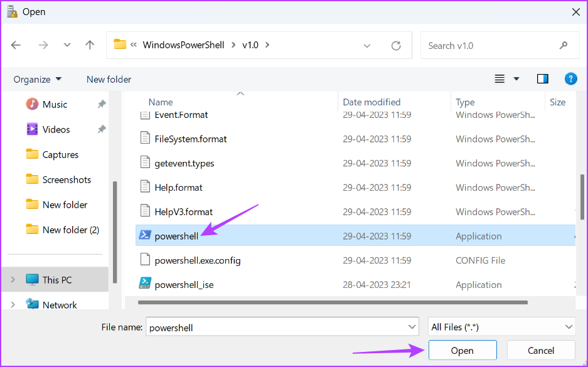Viewport: 588px width, 367px height.
Task: Click the HelpV3.format file icon
Action: coord(145,211)
